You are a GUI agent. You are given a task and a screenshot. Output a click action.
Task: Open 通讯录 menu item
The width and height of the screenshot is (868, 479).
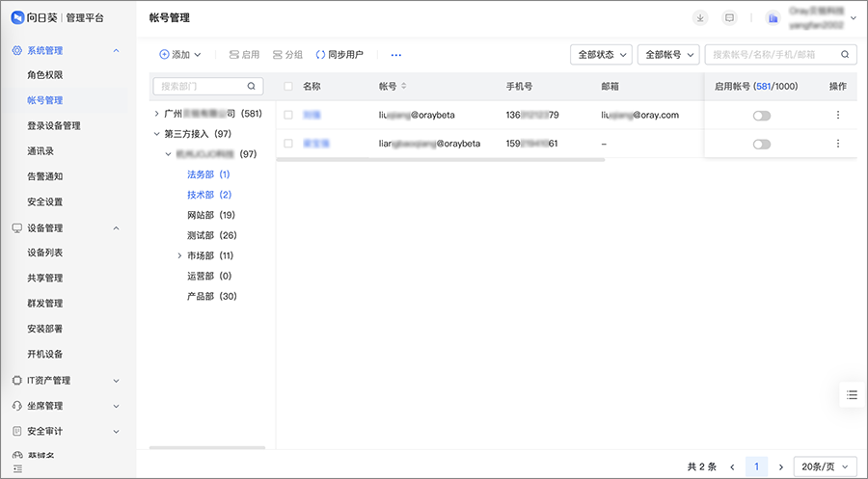(41, 151)
